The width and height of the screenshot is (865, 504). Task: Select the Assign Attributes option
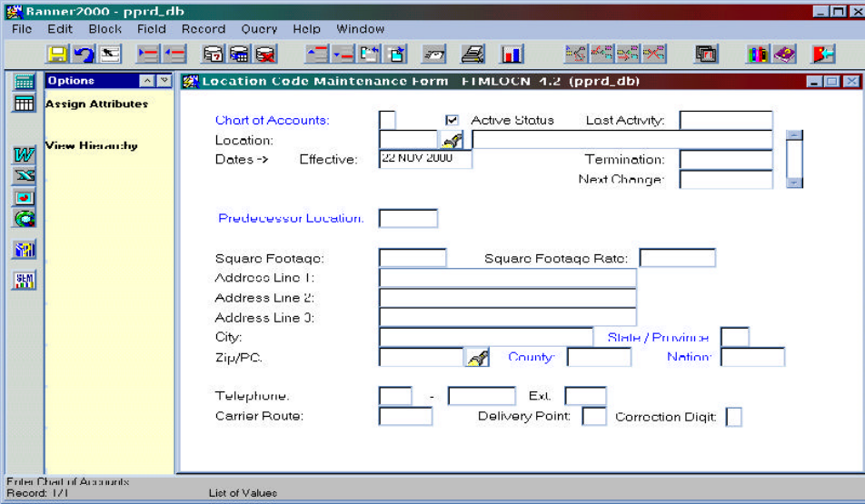96,104
